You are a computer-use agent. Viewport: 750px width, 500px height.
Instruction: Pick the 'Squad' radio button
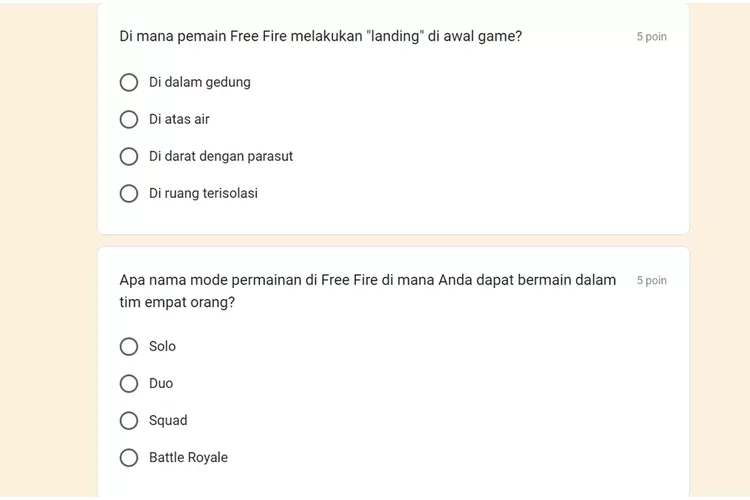[x=129, y=421]
